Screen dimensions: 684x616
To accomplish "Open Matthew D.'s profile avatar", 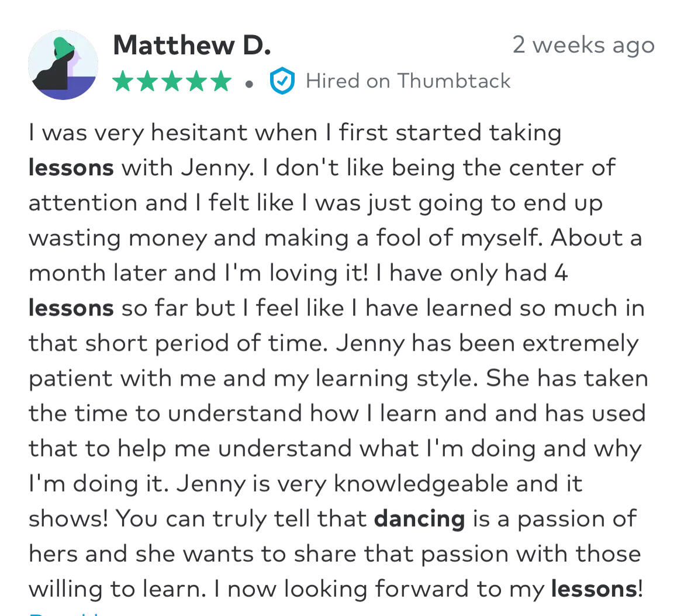I will pyautogui.click(x=63, y=64).
